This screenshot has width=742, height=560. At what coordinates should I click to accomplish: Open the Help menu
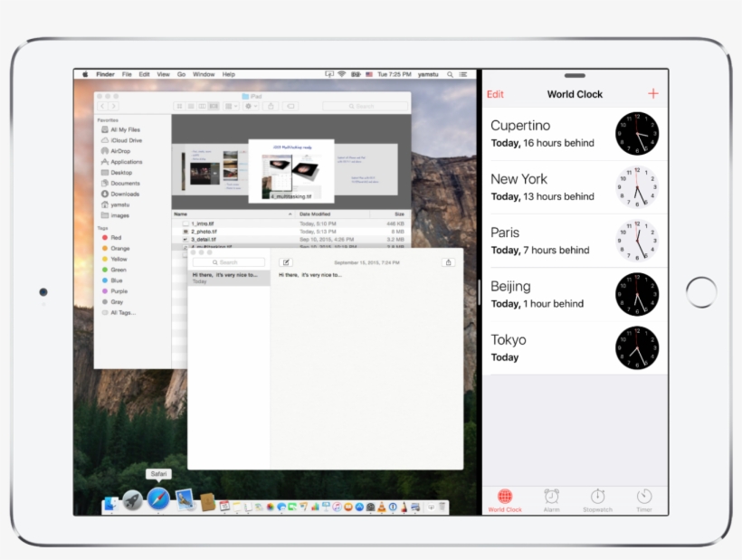pyautogui.click(x=229, y=74)
